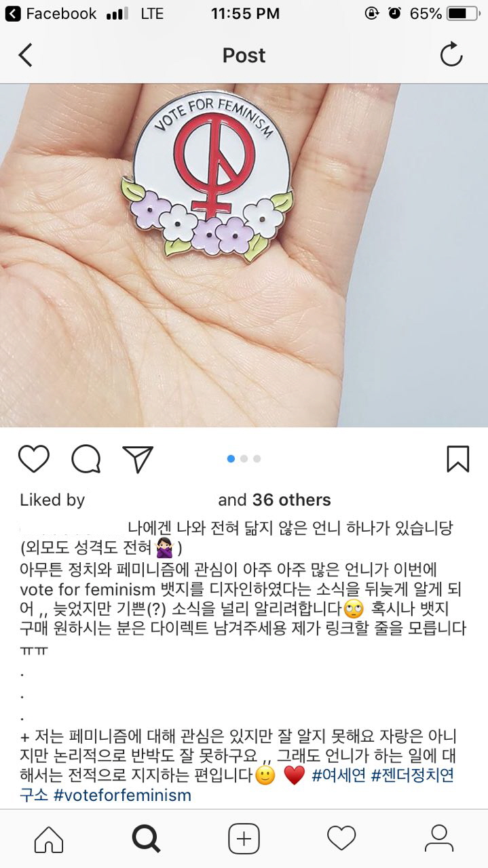Select the second carousel page dot
The image size is (488, 868).
pyautogui.click(x=244, y=459)
